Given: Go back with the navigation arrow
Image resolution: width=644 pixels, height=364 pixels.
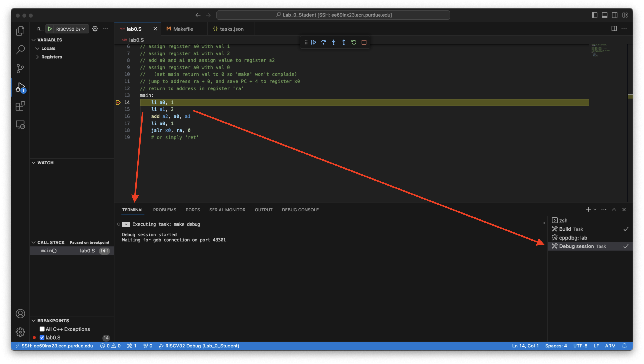Looking at the screenshot, I should tap(198, 15).
